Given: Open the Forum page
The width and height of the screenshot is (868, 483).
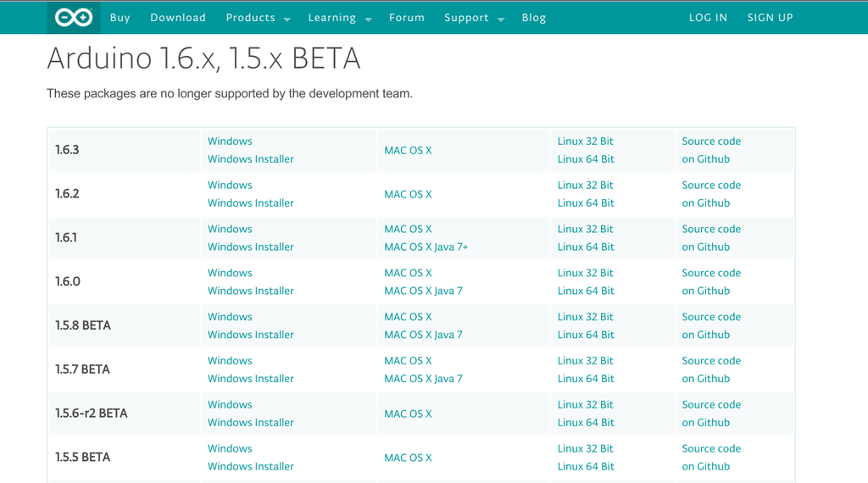Looking at the screenshot, I should (406, 18).
